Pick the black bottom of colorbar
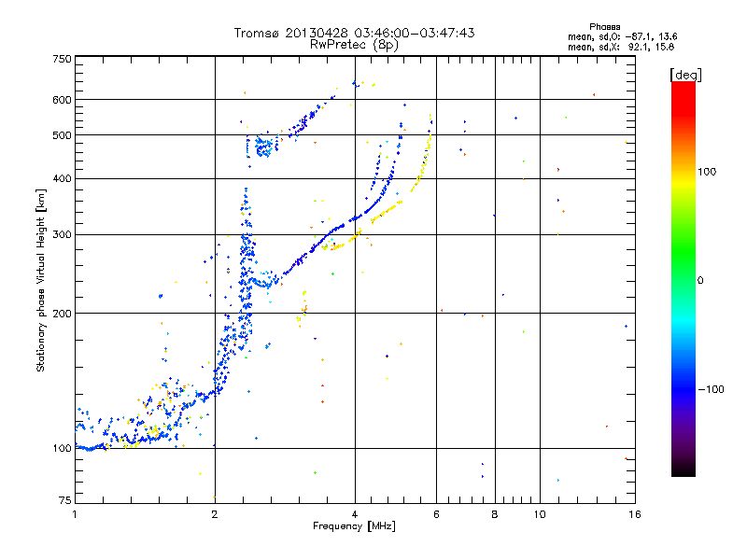 point(684,472)
